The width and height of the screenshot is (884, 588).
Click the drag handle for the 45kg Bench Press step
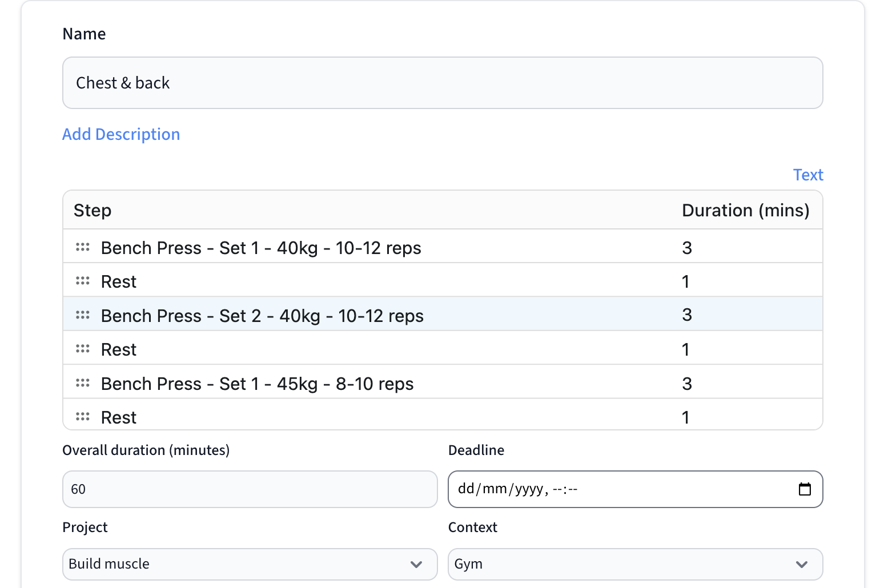point(83,382)
